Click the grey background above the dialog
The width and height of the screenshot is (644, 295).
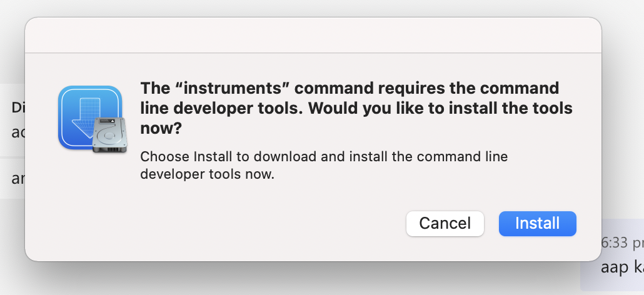click(313, 7)
